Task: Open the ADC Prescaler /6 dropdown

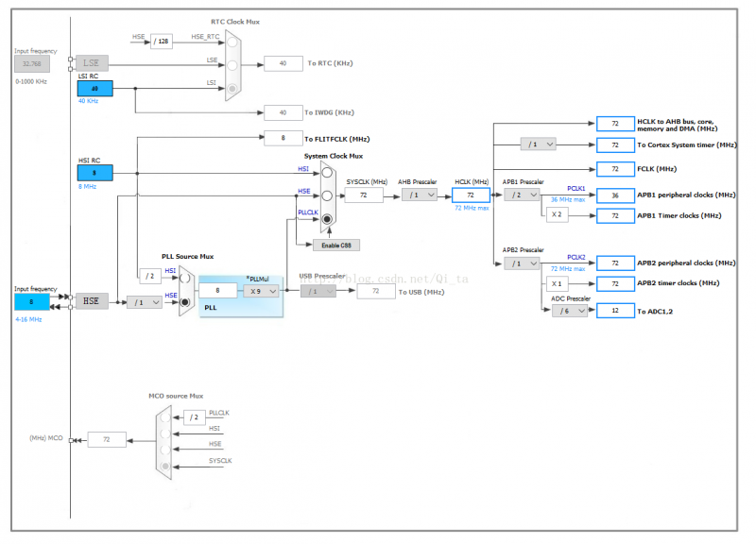Action: tap(570, 311)
